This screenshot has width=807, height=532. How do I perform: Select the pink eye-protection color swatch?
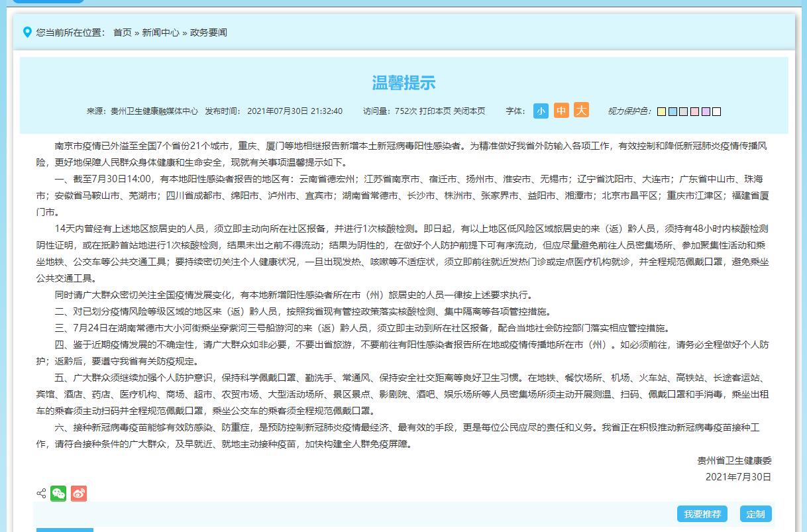click(x=694, y=111)
